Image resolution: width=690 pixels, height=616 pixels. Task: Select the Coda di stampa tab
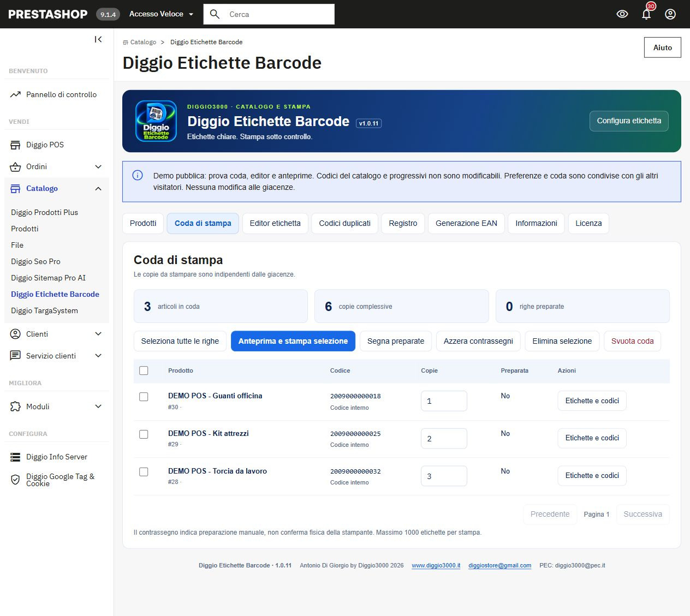(203, 223)
